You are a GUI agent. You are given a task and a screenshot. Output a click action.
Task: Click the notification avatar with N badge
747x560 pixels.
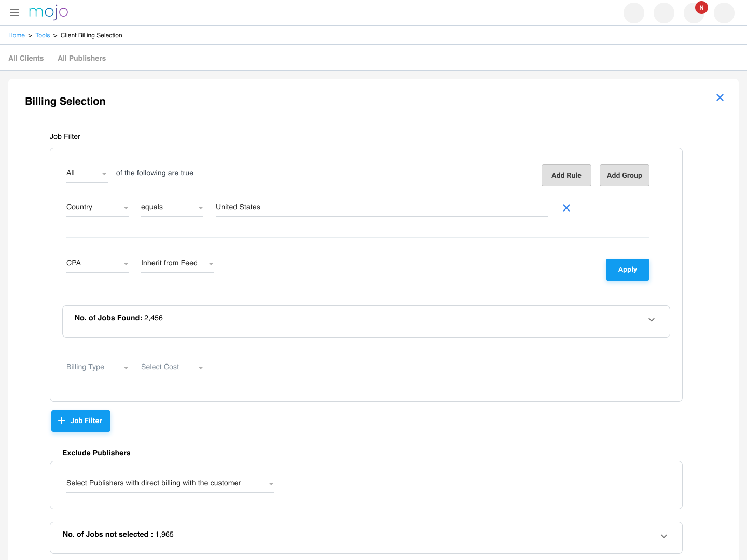tap(694, 13)
